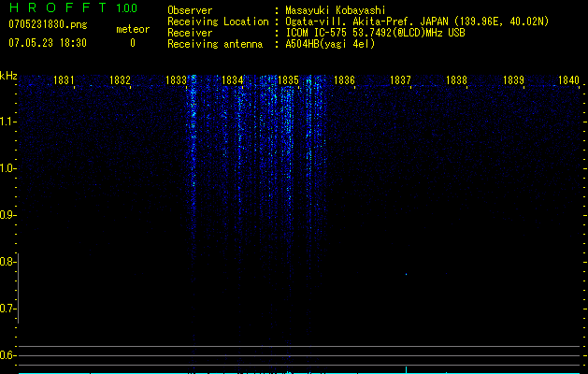Click time marker 1832
This screenshot has height=374, width=588.
[x=120, y=80]
